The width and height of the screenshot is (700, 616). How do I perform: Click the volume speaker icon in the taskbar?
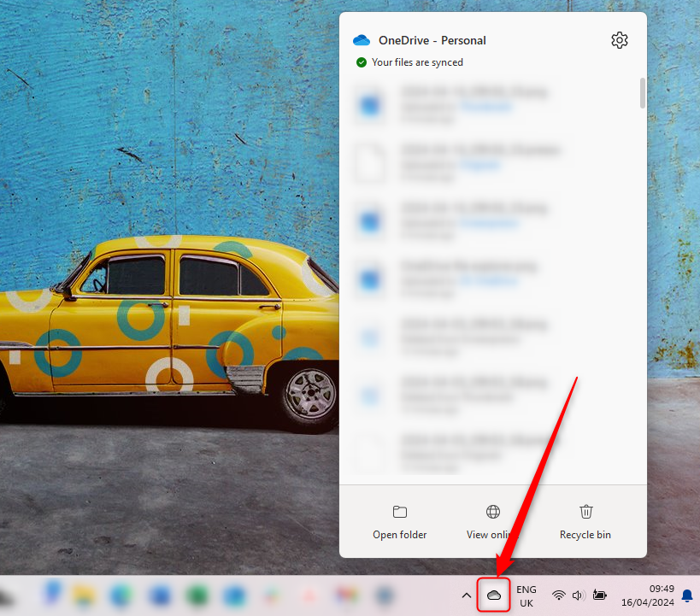pyautogui.click(x=577, y=595)
